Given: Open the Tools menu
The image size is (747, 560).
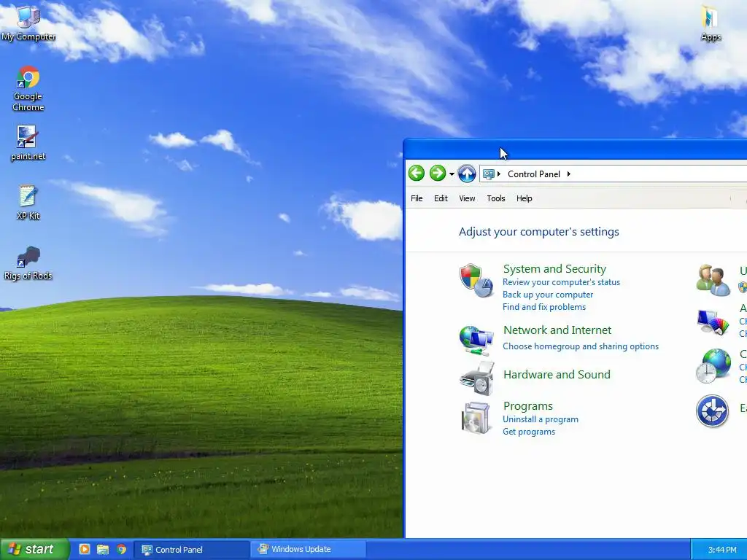Looking at the screenshot, I should pyautogui.click(x=496, y=198).
